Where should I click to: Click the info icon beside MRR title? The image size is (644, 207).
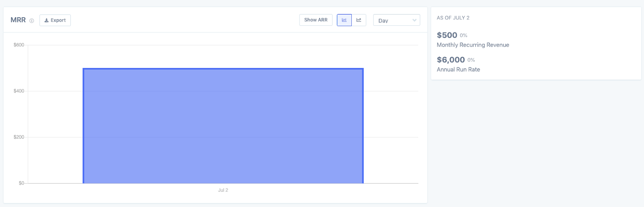(x=32, y=21)
